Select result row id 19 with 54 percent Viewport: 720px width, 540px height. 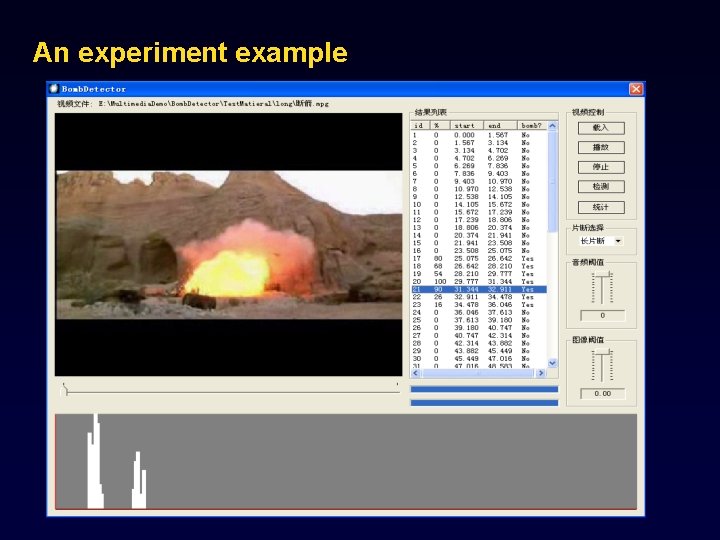click(x=478, y=274)
